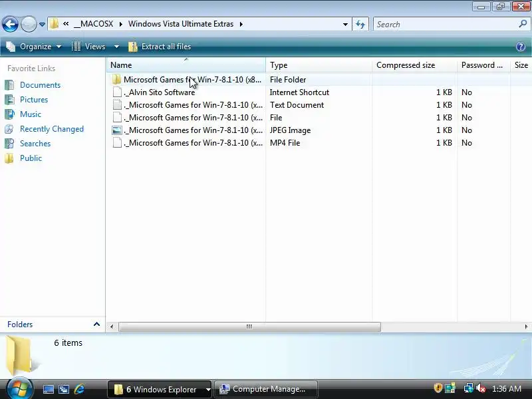Go back with the Back arrow button
Image resolution: width=532 pixels, height=399 pixels.
[10, 24]
